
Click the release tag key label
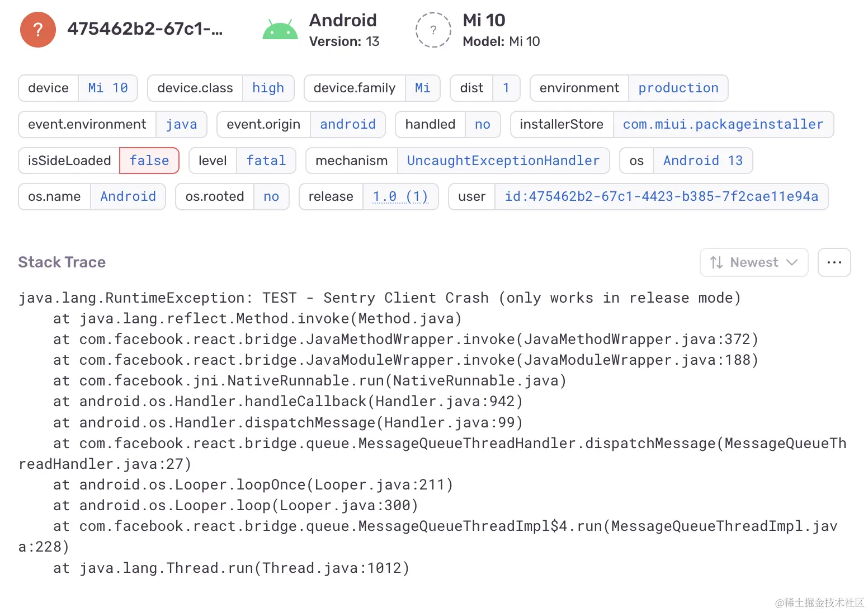tap(331, 196)
